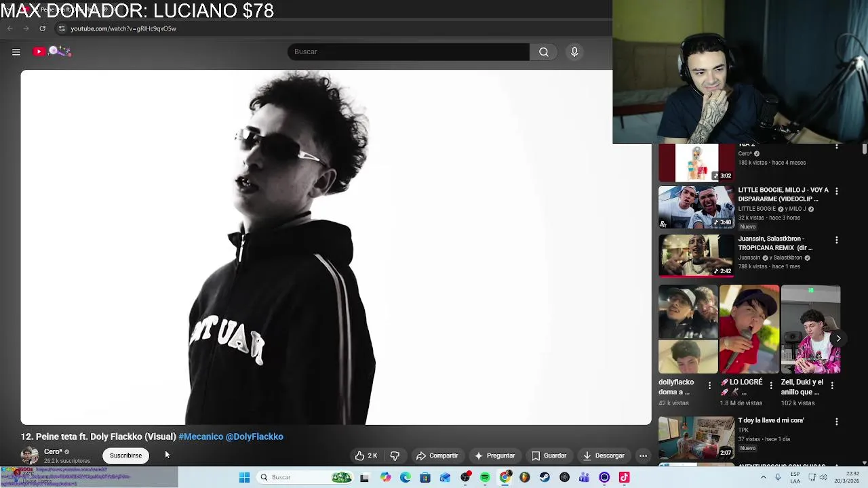Open Microsoft Teams from taskbar

point(585,477)
